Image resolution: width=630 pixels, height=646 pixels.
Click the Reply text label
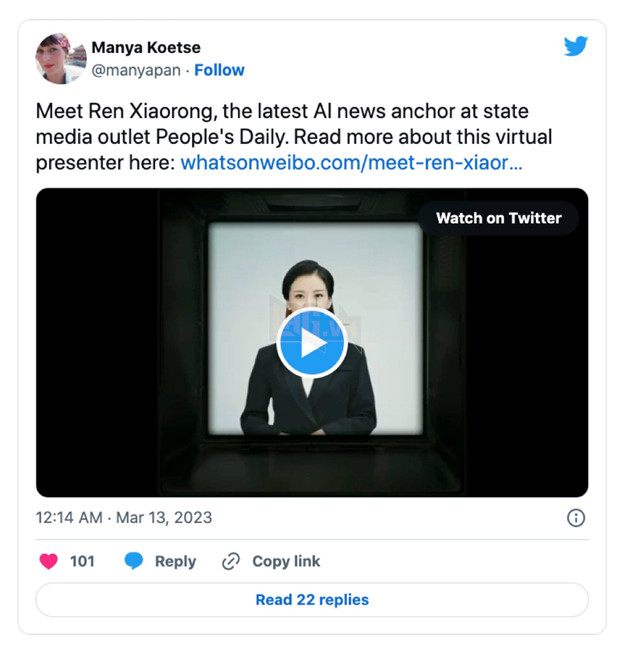click(175, 561)
